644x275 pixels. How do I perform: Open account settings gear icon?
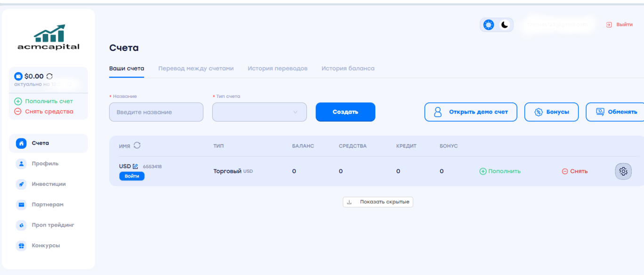[x=623, y=171]
